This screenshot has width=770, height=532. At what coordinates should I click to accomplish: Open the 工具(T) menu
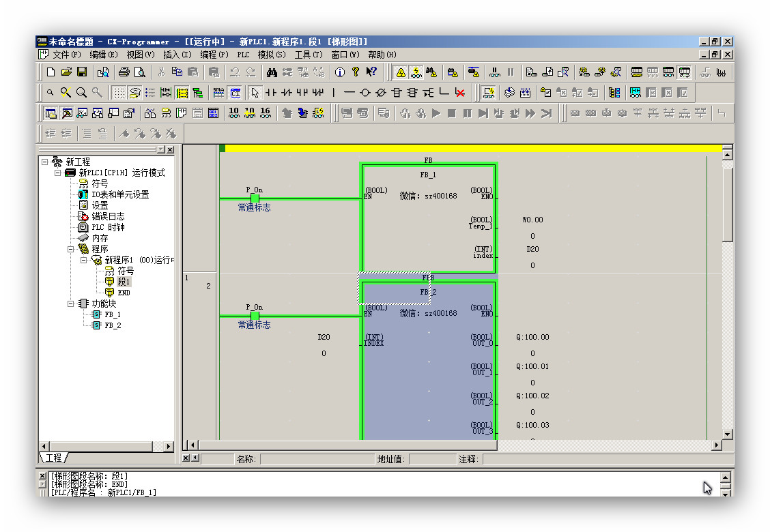[309, 55]
